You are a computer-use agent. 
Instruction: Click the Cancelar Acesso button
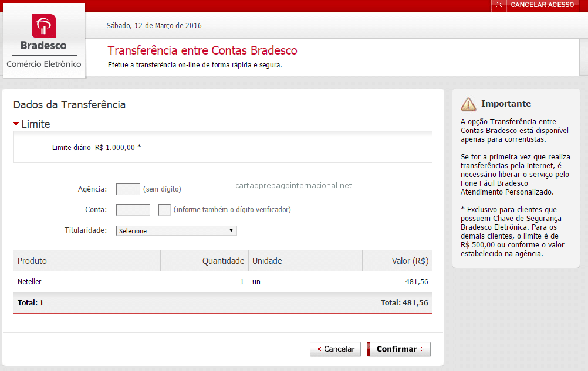click(542, 5)
